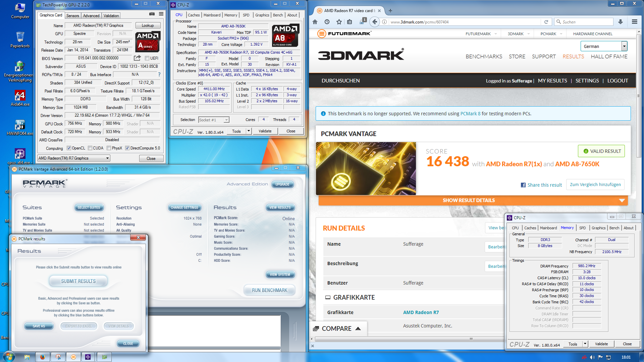The image size is (644, 362).
Task: Click the PCMark 8 link
Action: coord(470,114)
